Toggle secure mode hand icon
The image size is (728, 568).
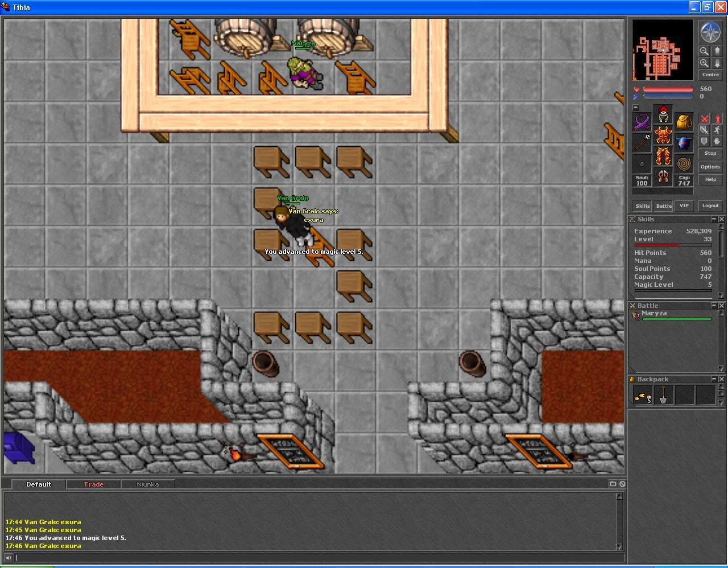(x=717, y=142)
